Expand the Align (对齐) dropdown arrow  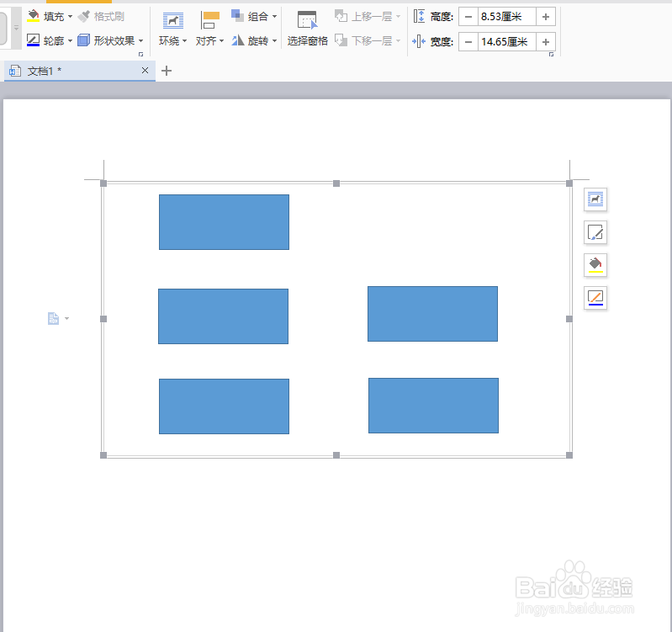[221, 41]
